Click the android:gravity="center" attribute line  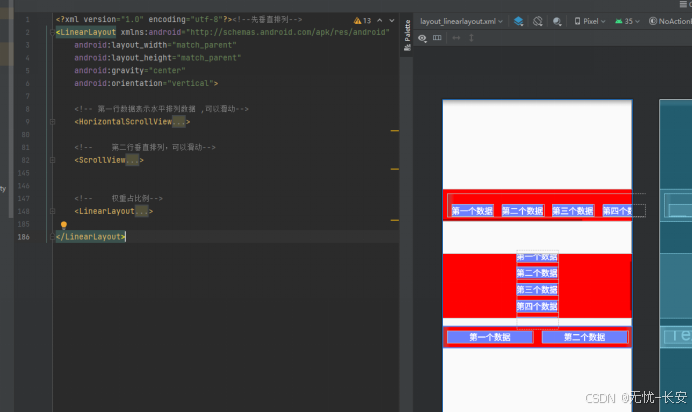tap(129, 70)
